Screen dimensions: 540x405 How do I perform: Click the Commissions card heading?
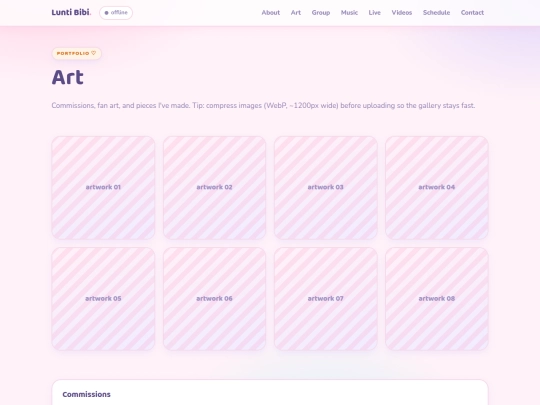point(86,394)
